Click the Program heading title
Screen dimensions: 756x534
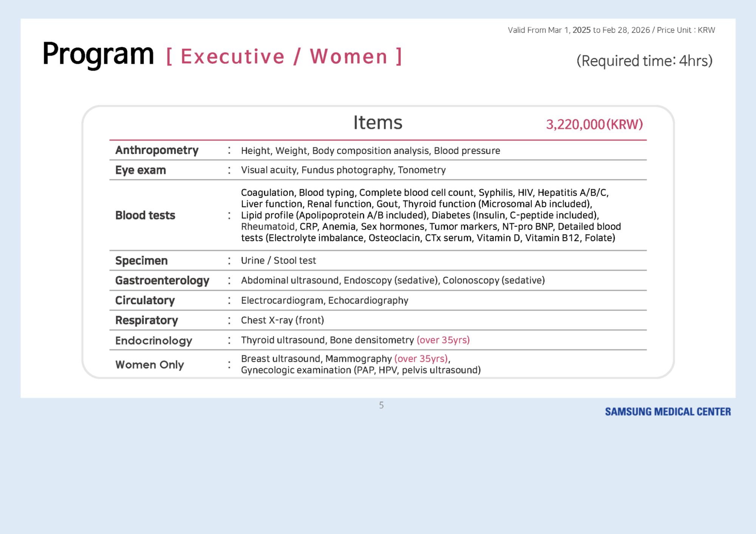click(x=98, y=54)
